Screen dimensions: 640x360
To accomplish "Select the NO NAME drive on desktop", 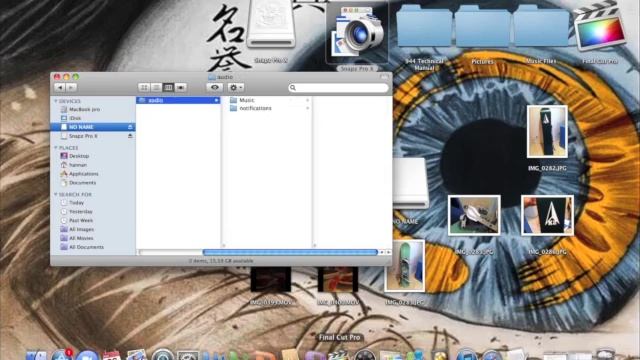I will click(410, 184).
